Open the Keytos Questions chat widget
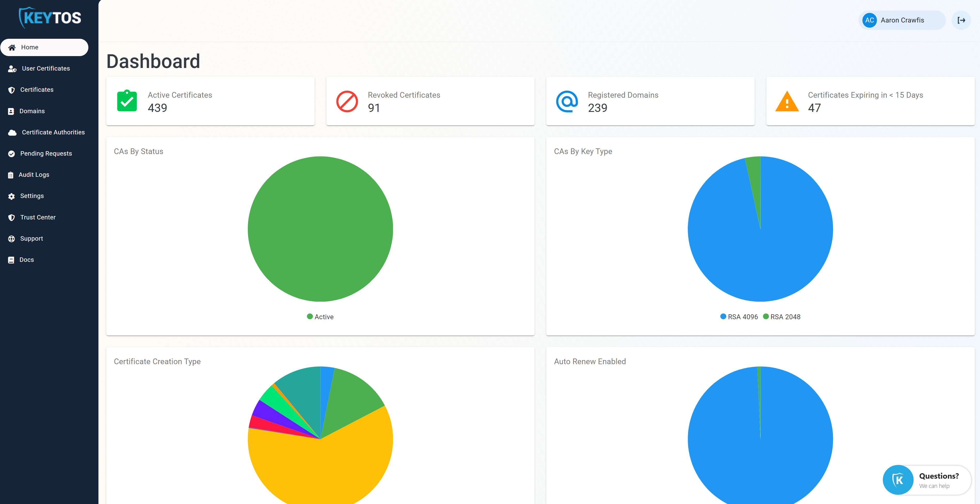Screen dimensions: 980x504 [927, 480]
